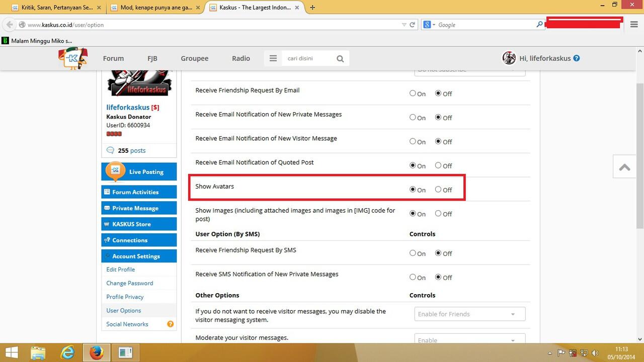Open a new tab with plus button
This screenshot has width=644, height=362.
coord(312,8)
